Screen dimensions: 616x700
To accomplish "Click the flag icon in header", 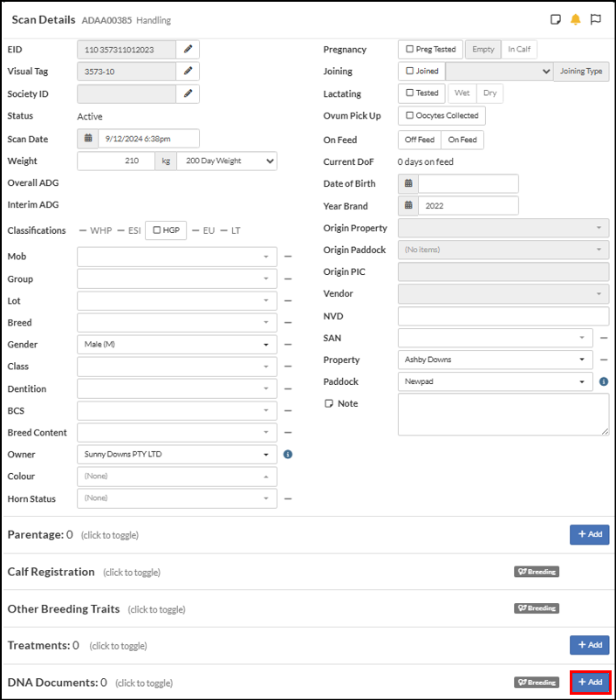I will (596, 20).
